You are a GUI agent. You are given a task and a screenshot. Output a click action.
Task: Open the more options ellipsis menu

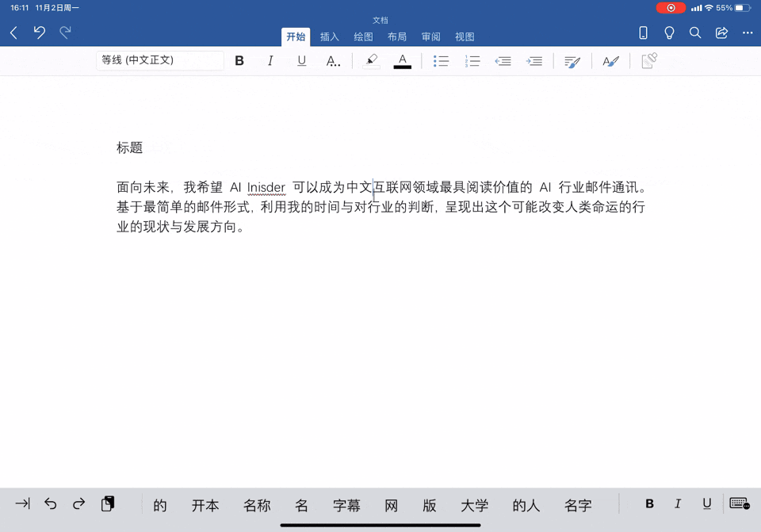[x=748, y=33]
